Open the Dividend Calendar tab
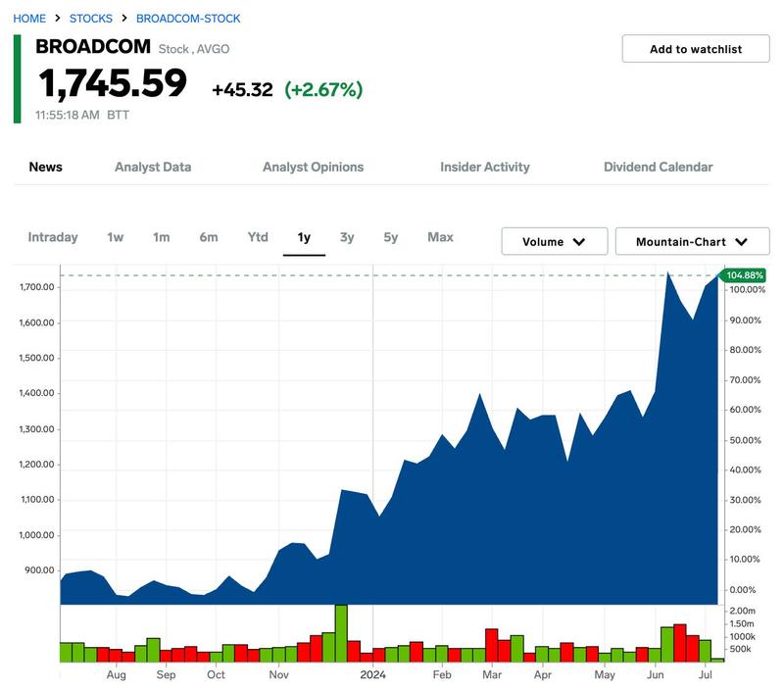Screen dimensions: 784x691 [658, 167]
